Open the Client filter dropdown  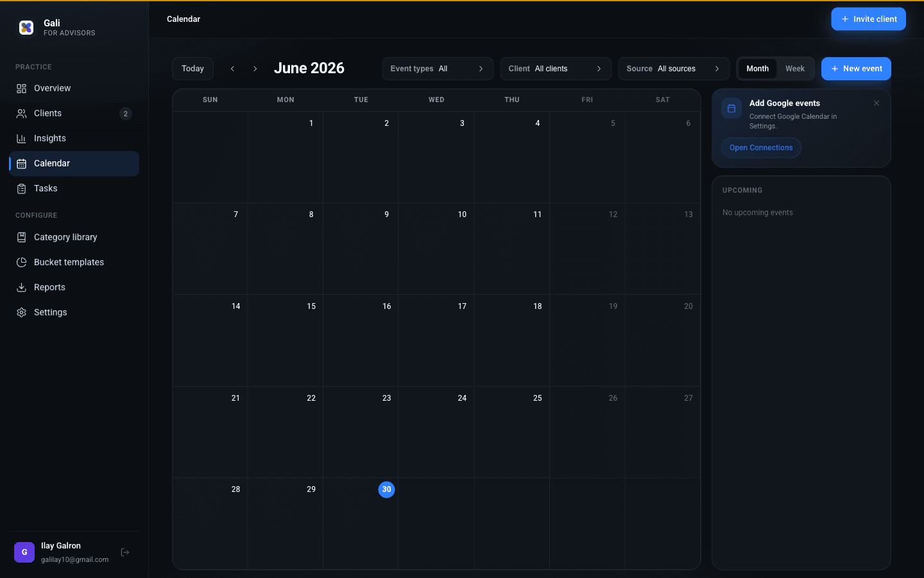556,69
